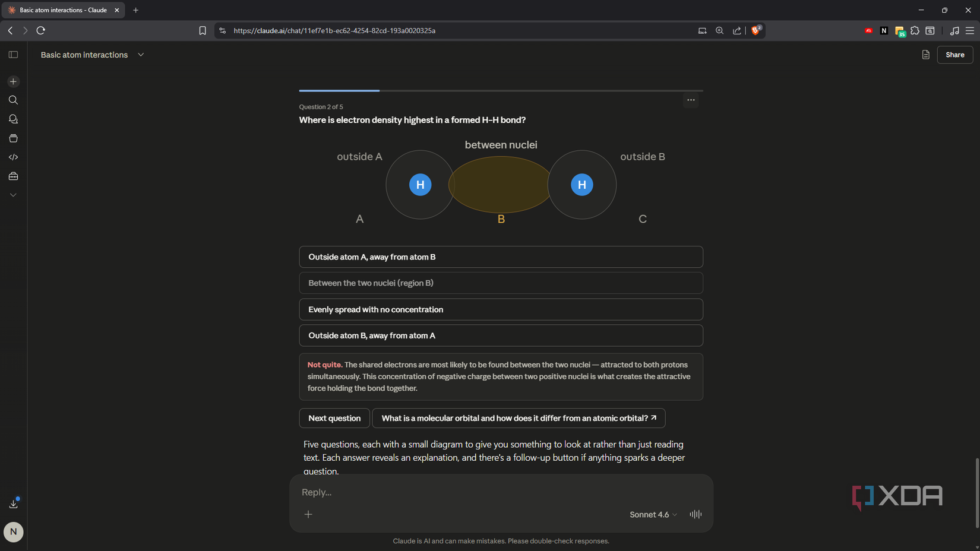Viewport: 980px width, 551px height.
Task: Open search in the left sidebar
Action: tap(13, 100)
